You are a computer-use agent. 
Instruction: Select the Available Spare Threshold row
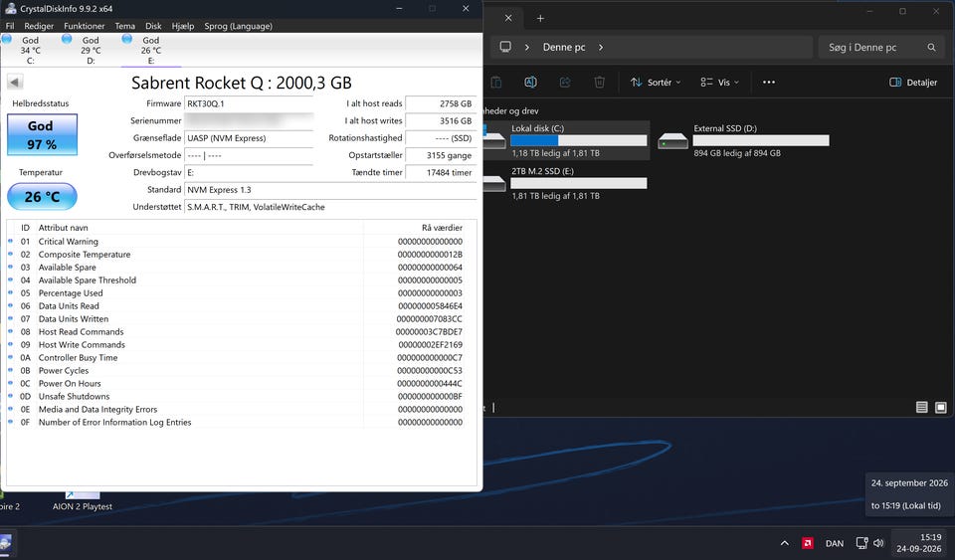click(236, 280)
